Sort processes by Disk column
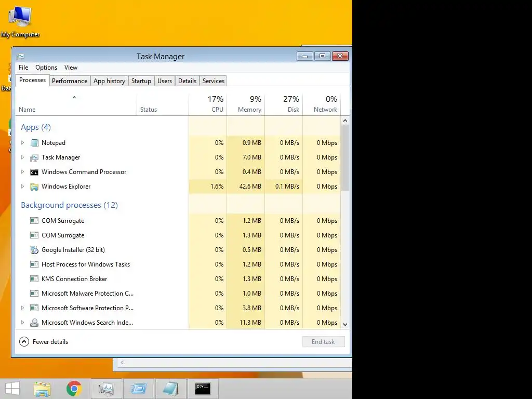The height and width of the screenshot is (399, 532). tap(284, 104)
